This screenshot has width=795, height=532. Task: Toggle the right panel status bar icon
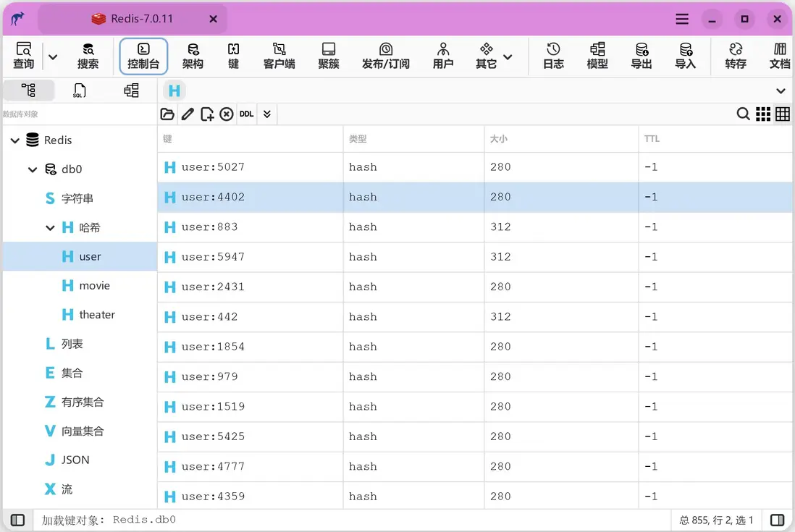777,520
